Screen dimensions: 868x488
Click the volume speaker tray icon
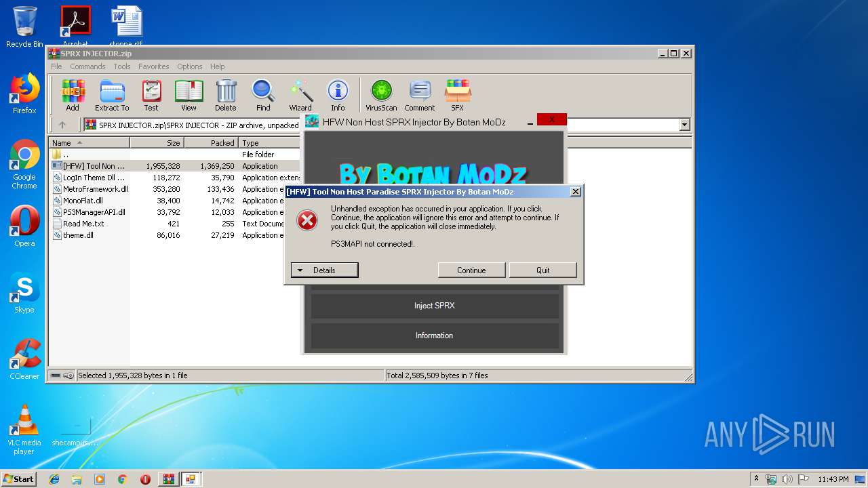click(787, 479)
